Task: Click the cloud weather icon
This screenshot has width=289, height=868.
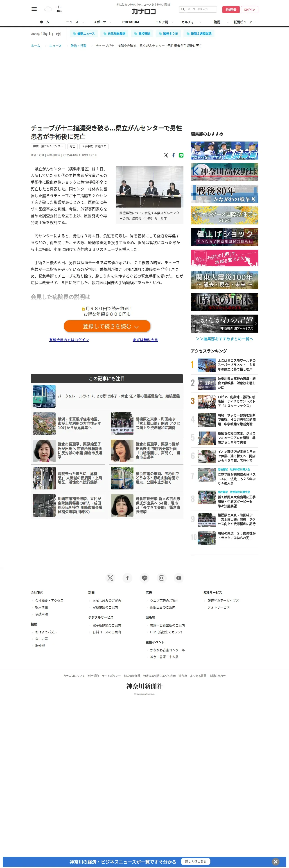Action: pos(48,9)
